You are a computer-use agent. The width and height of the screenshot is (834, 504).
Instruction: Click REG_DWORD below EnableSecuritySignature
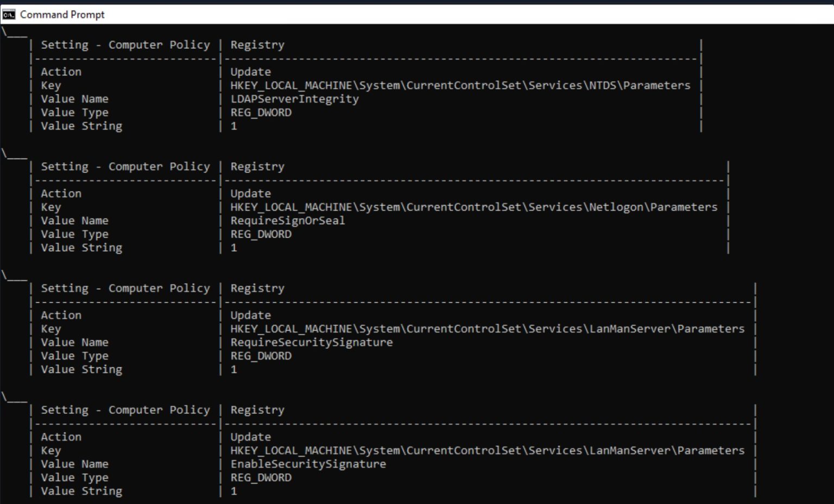coord(261,477)
